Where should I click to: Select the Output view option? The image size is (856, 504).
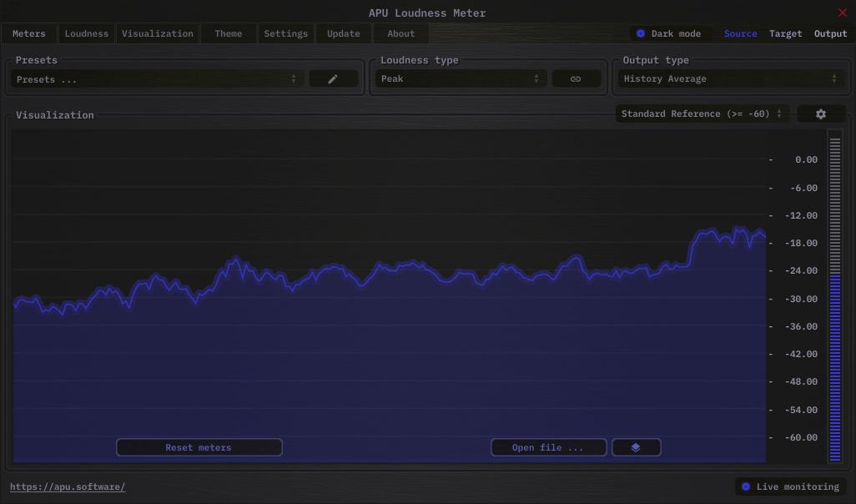[830, 34]
